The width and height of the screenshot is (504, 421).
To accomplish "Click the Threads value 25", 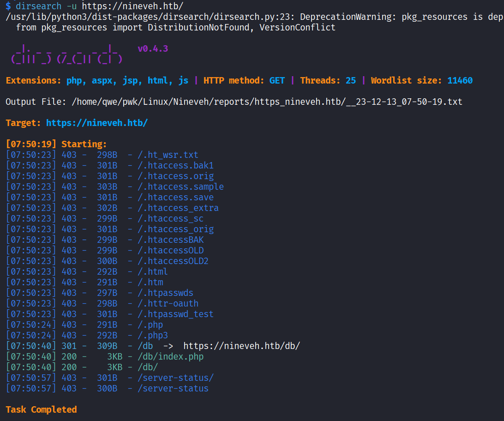I will [351, 80].
